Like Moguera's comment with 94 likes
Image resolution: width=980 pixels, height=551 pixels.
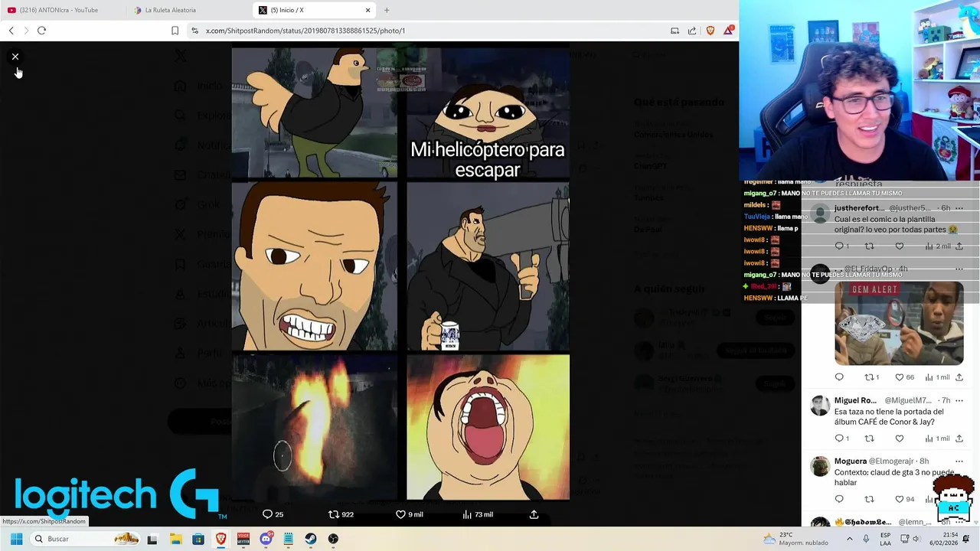click(904, 499)
